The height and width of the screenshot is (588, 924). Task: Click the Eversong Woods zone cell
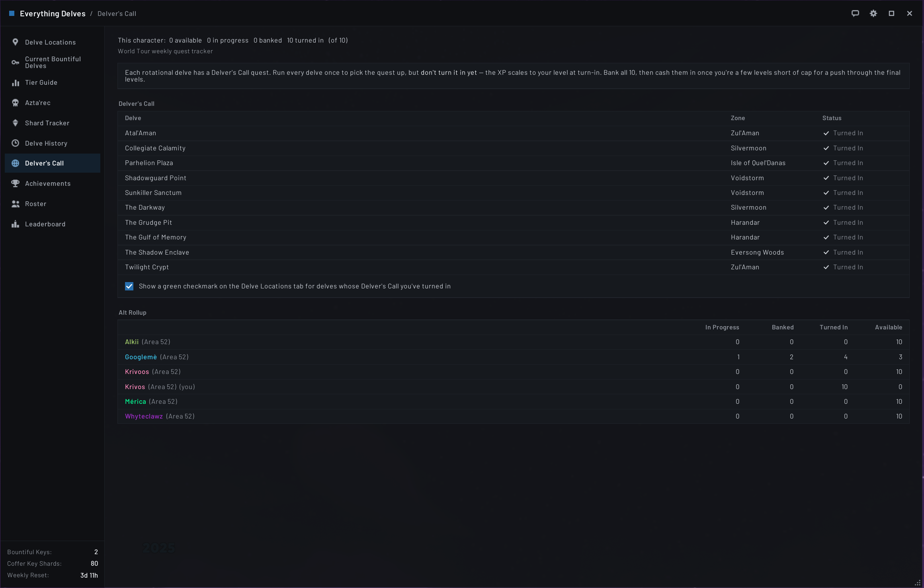[757, 253]
